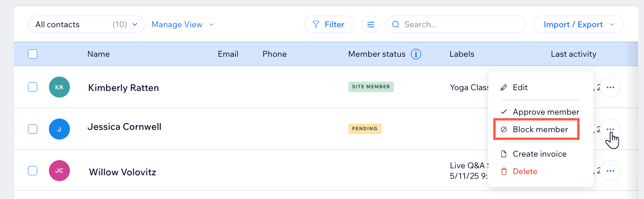This screenshot has width=644, height=199.
Task: Focus the Search contacts field
Action: [456, 24]
